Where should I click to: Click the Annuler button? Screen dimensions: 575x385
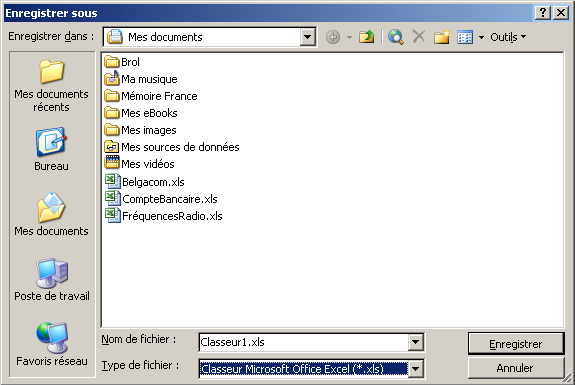point(515,368)
